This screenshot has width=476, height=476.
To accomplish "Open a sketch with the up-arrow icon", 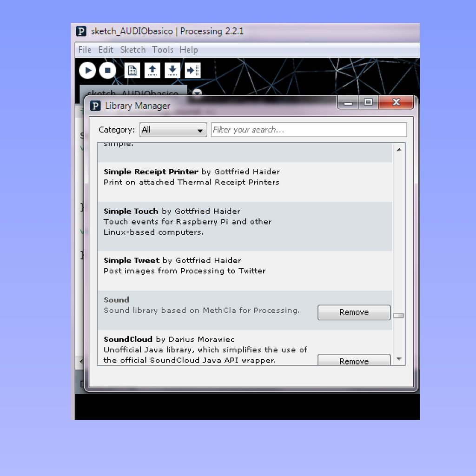I will pyautogui.click(x=152, y=71).
